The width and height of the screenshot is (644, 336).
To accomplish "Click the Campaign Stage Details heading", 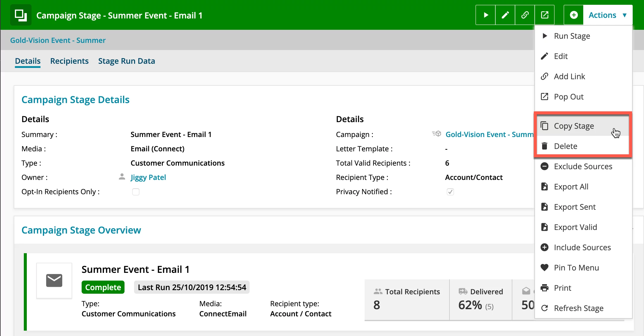I will [x=75, y=100].
